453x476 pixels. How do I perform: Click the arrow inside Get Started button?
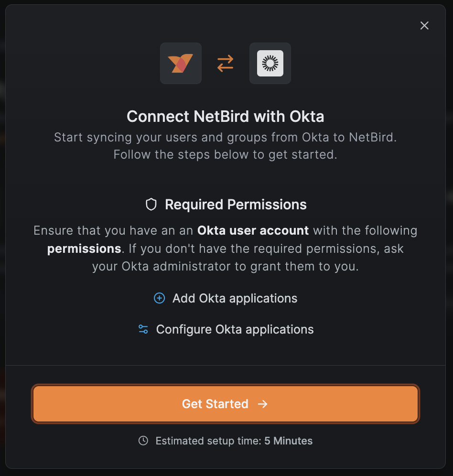coord(262,404)
